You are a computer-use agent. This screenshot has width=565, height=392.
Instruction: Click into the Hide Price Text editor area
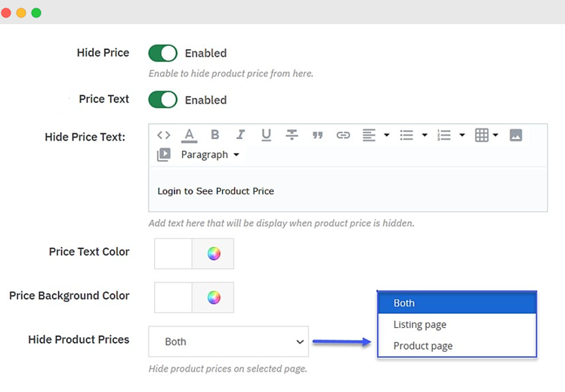(347, 191)
